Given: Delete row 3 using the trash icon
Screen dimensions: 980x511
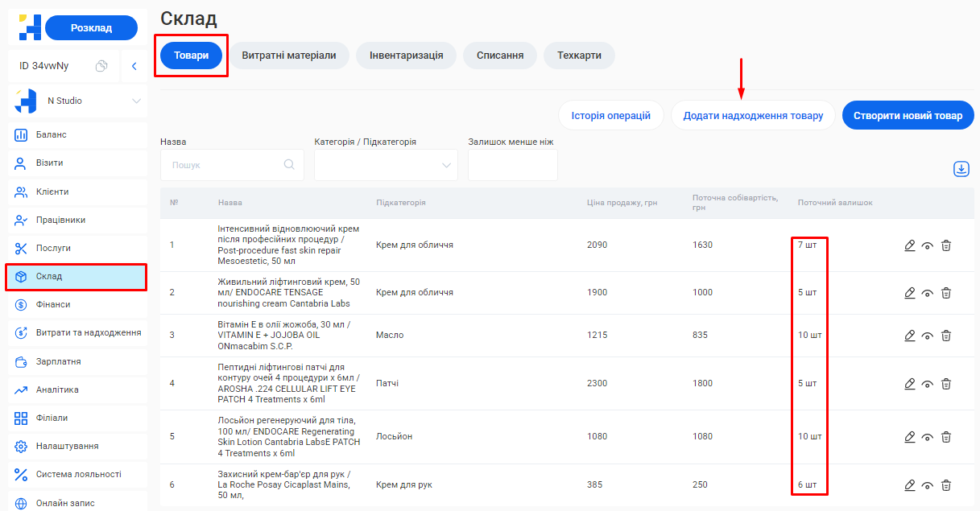Looking at the screenshot, I should (946, 336).
